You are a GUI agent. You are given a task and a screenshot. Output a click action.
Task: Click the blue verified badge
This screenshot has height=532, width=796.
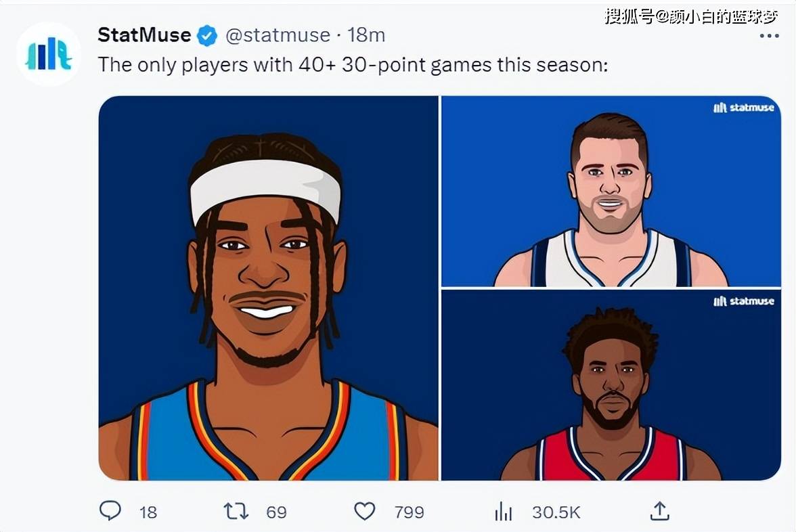pyautogui.click(x=207, y=35)
